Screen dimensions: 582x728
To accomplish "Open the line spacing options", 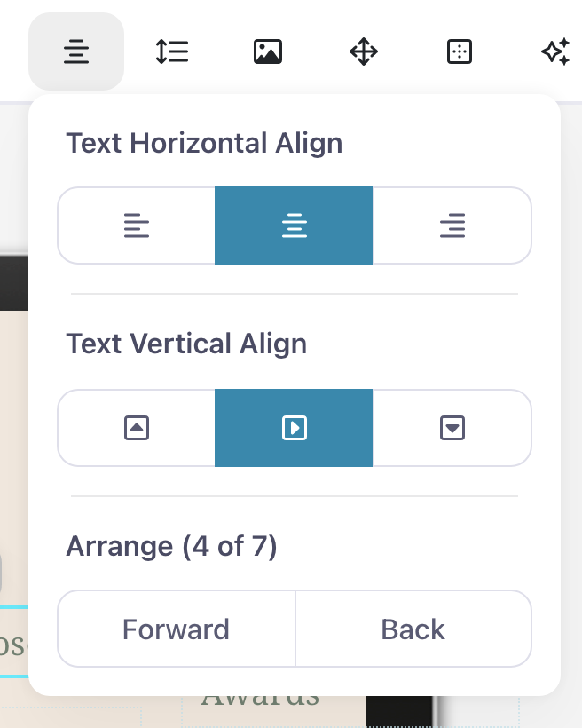I will 172,52.
